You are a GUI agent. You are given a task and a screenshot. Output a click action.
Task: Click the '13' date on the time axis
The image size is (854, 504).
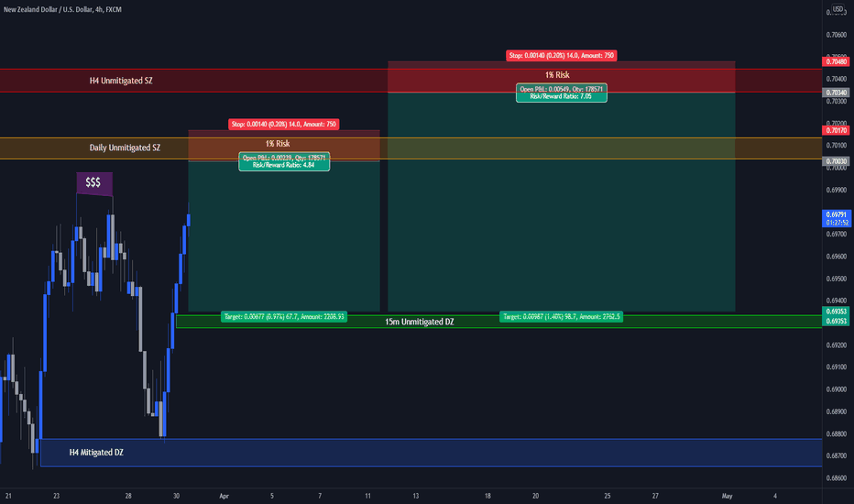click(416, 496)
